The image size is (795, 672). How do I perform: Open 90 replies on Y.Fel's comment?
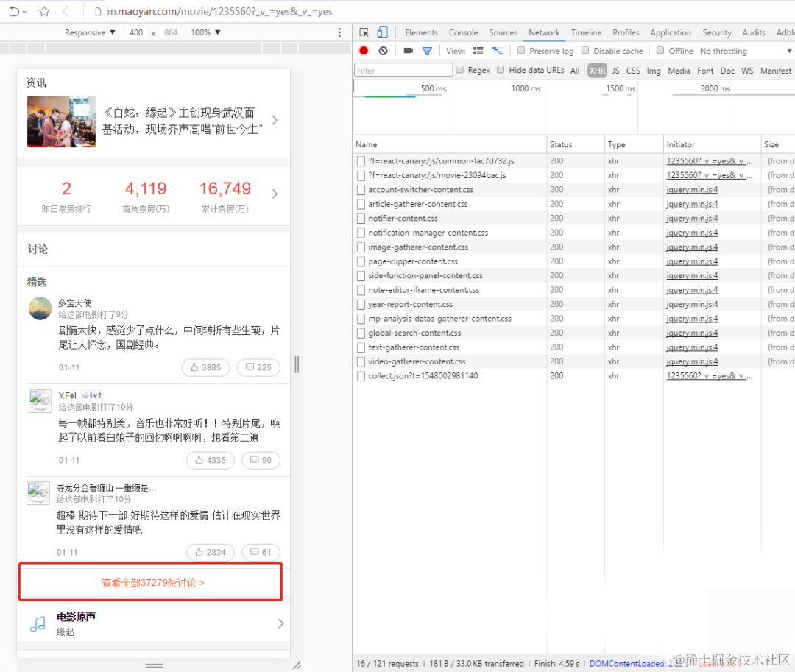[261, 460]
